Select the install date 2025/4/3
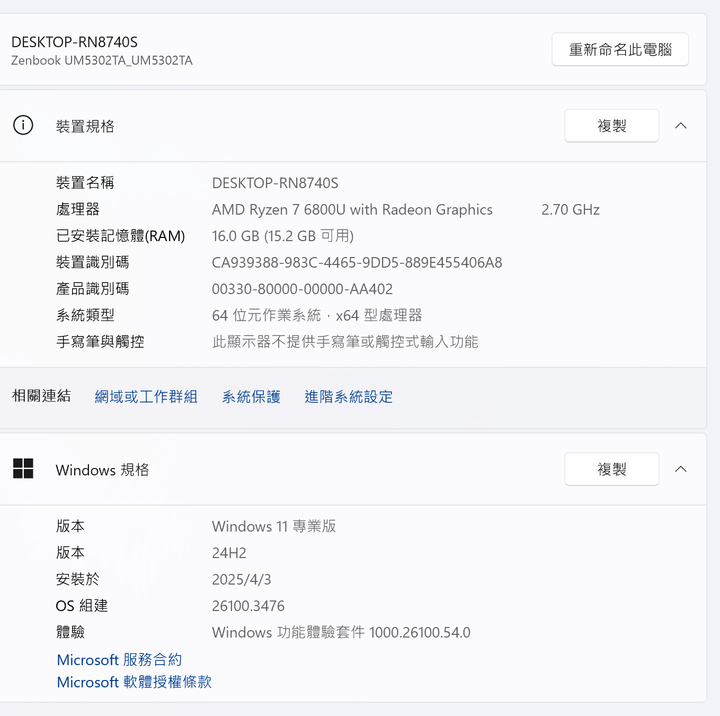 click(x=241, y=579)
